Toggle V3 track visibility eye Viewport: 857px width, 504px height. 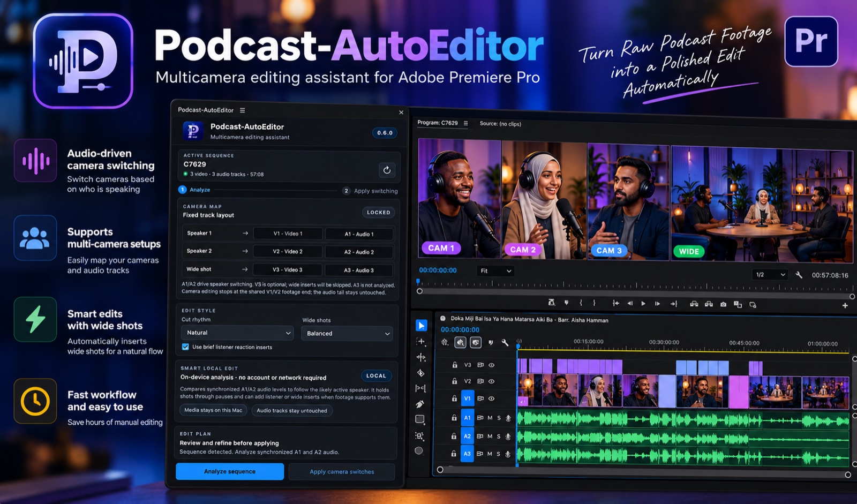click(491, 365)
